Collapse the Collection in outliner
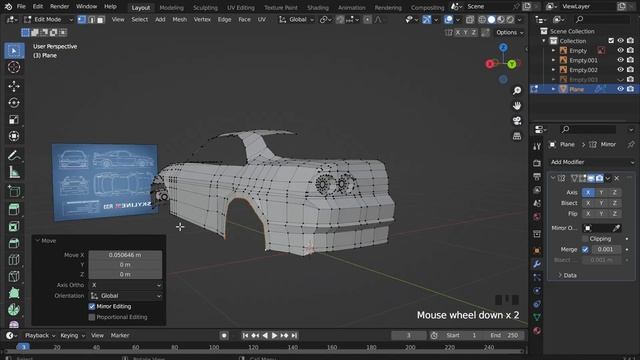This screenshot has width=640, height=360. click(x=544, y=41)
